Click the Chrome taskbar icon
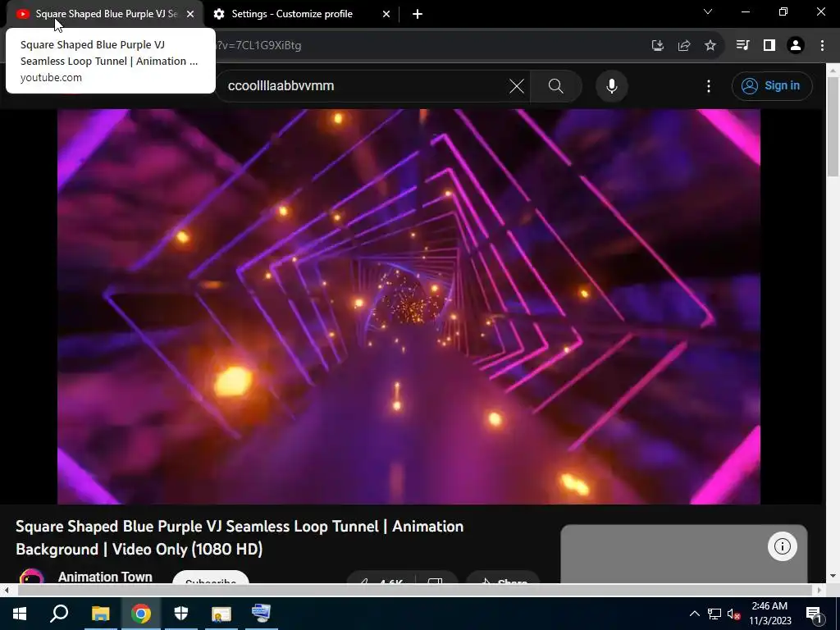This screenshot has width=840, height=630. point(141,614)
